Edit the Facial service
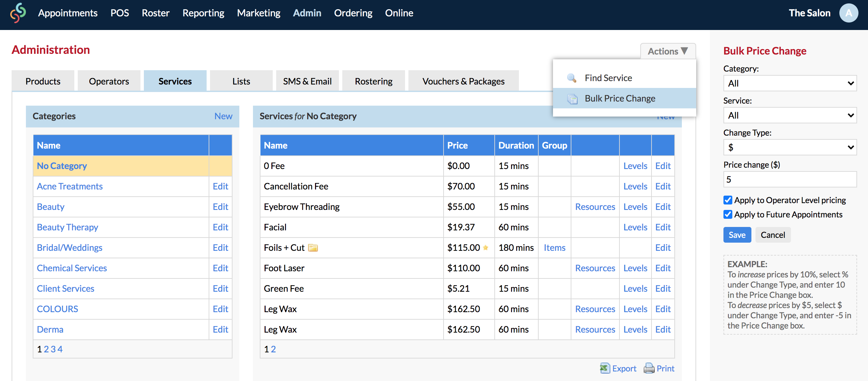Image resolution: width=868 pixels, height=381 pixels. (x=663, y=227)
